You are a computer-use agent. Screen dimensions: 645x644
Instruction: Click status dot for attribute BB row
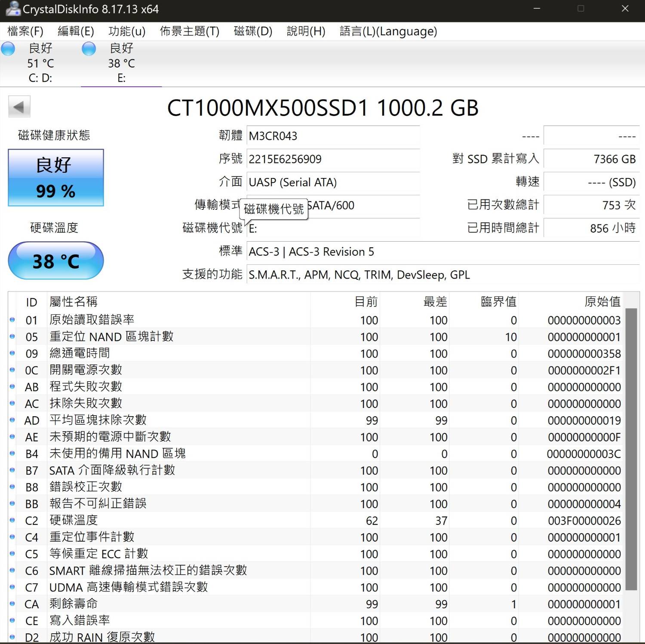tap(12, 503)
